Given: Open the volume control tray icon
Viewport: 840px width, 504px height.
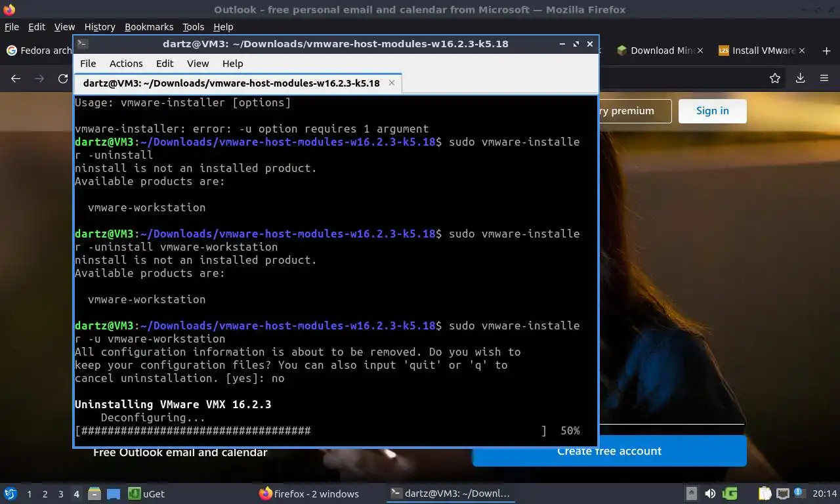Looking at the screenshot, I should coord(710,493).
